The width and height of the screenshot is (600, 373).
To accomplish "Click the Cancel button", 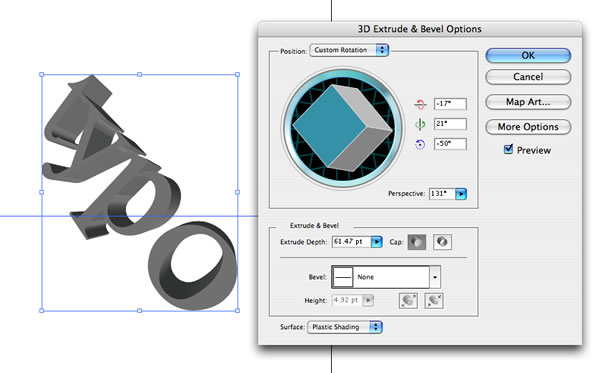I will [528, 77].
